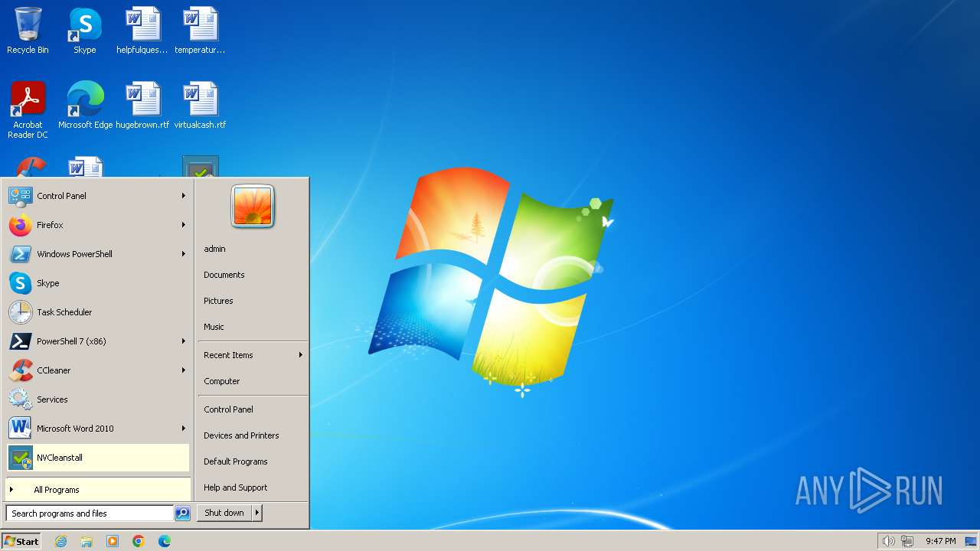
Task: Click the user account flower picture
Action: tap(253, 207)
